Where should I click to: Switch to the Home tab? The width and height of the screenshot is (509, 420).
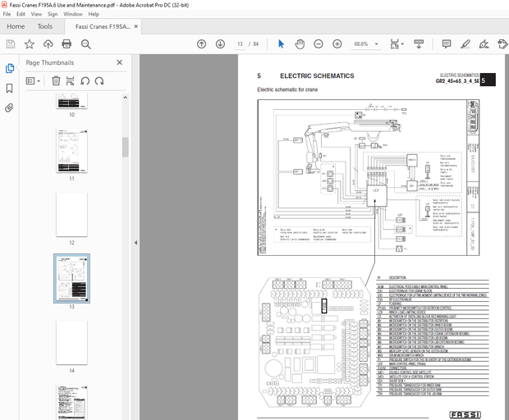[x=16, y=26]
